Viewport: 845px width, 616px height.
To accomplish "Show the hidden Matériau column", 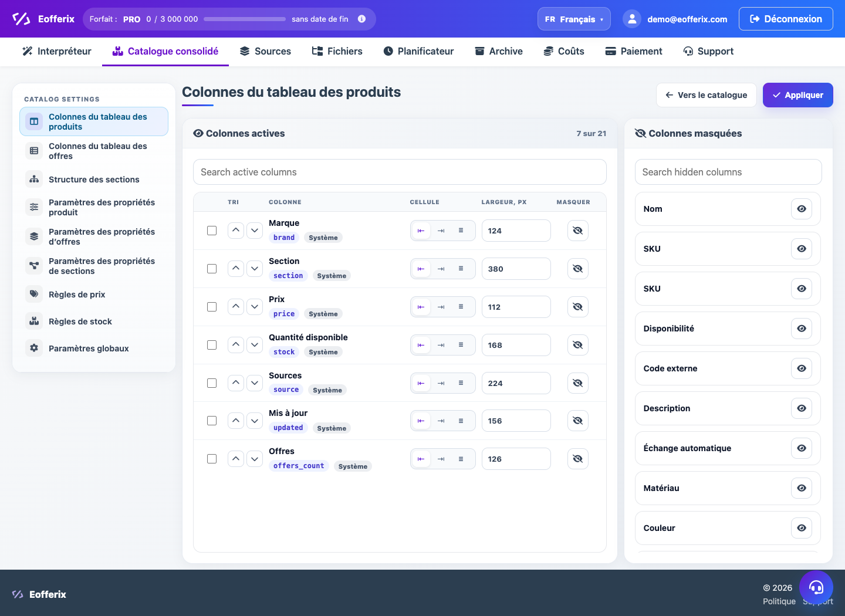I will point(802,488).
